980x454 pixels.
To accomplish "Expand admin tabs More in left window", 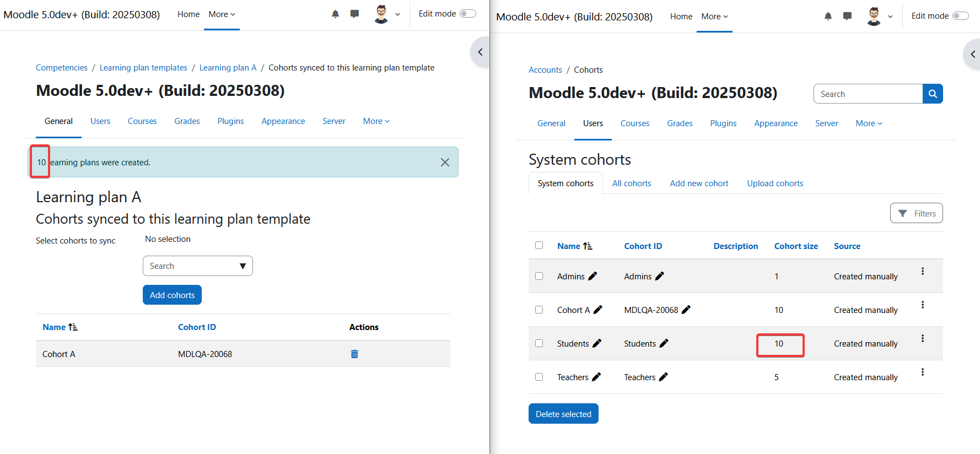I will 376,121.
